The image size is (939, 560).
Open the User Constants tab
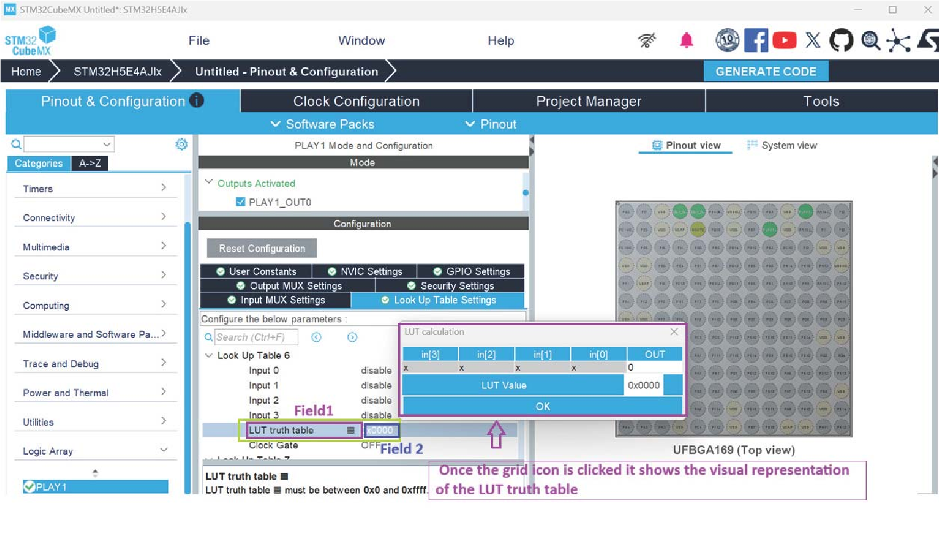pos(256,271)
